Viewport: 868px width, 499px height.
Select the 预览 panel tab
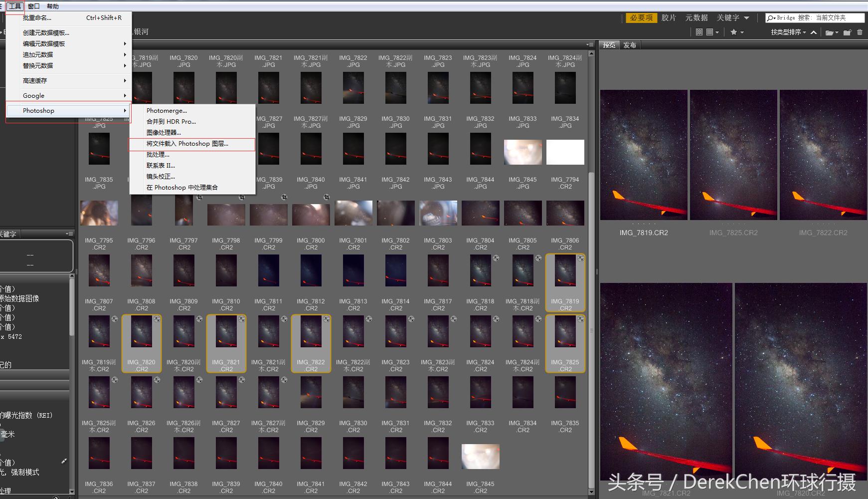609,45
